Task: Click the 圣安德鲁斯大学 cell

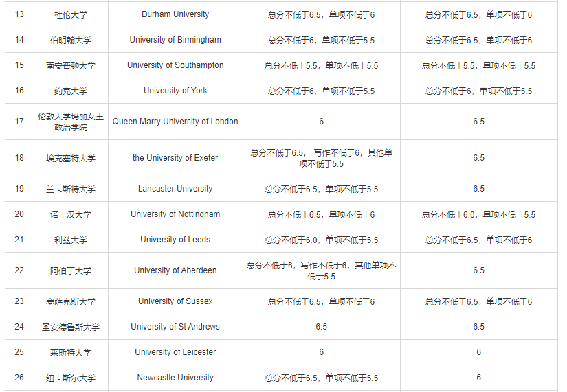Action: (71, 327)
